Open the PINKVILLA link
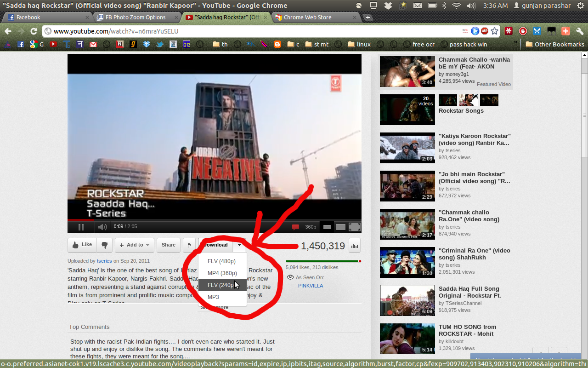The height and width of the screenshot is (368, 588). click(x=311, y=286)
